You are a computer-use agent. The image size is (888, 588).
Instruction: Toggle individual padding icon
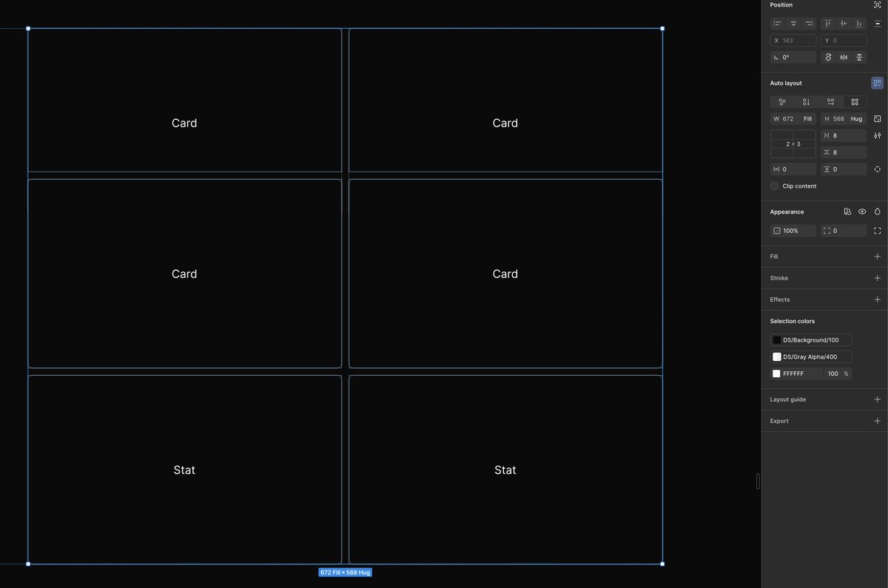pyautogui.click(x=878, y=169)
